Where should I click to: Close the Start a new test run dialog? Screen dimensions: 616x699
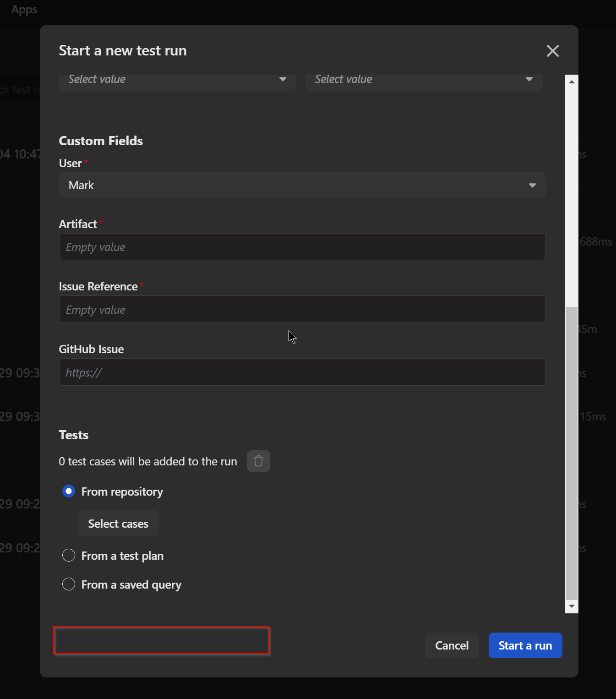tap(552, 51)
